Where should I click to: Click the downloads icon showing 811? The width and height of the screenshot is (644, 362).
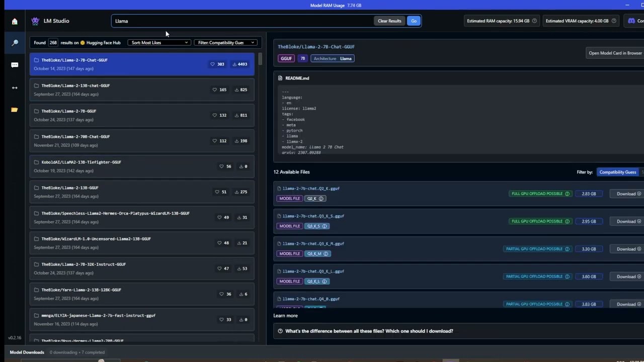click(237, 115)
